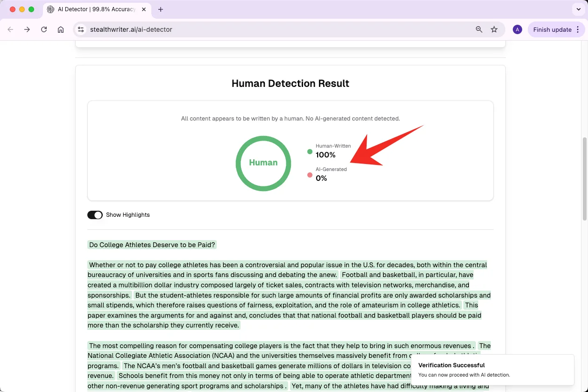Open Chrome three-dot menu
The image size is (588, 392).
click(578, 29)
